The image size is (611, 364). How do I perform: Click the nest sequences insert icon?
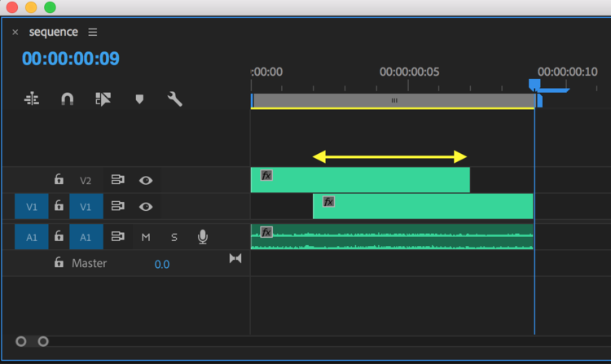click(32, 99)
